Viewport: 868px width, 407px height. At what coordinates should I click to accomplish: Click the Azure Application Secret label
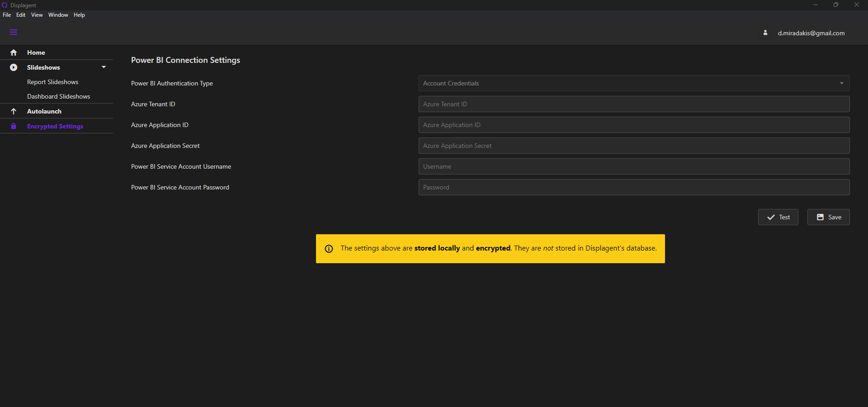(165, 146)
